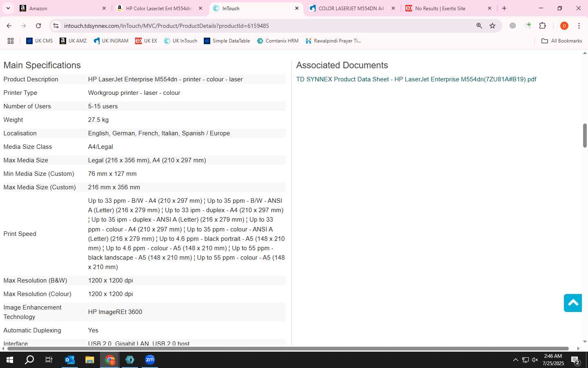Viewport: 588px width, 368px height.
Task: Reload the current page
Action: tap(38, 26)
